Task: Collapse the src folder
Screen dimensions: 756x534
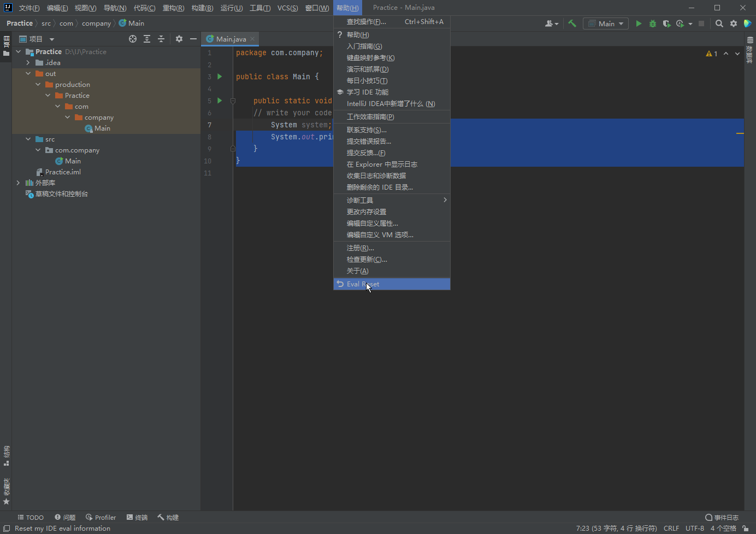Action: [28, 139]
